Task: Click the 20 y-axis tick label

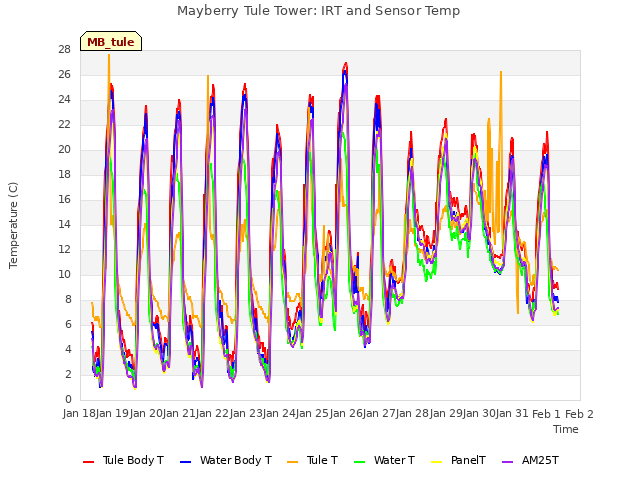Action: coord(64,150)
